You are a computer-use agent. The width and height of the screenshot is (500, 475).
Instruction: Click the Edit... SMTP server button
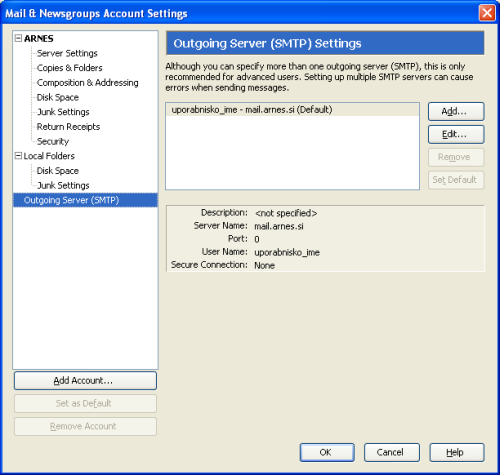[456, 134]
